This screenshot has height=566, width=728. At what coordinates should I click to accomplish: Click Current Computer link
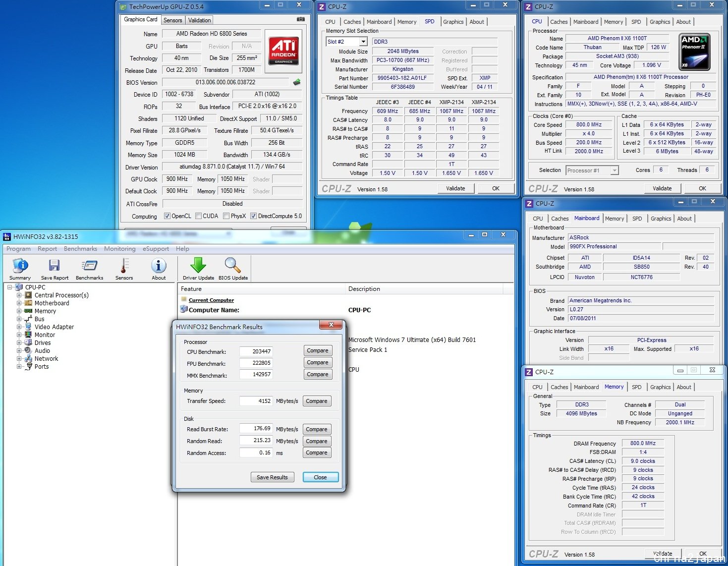point(211,300)
